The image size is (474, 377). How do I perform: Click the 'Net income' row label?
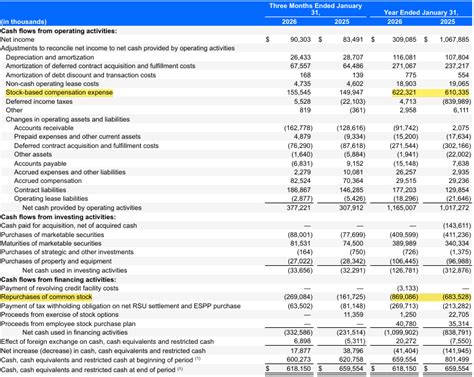[x=17, y=39]
